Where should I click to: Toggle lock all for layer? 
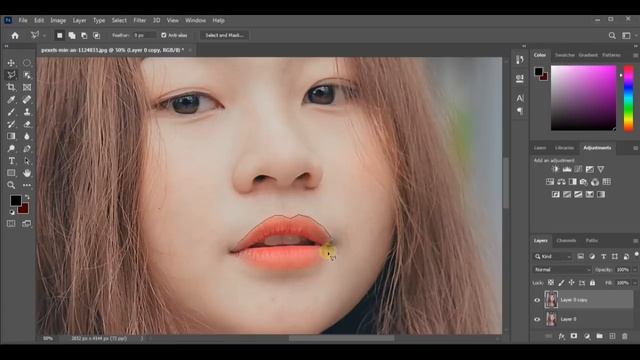point(592,282)
